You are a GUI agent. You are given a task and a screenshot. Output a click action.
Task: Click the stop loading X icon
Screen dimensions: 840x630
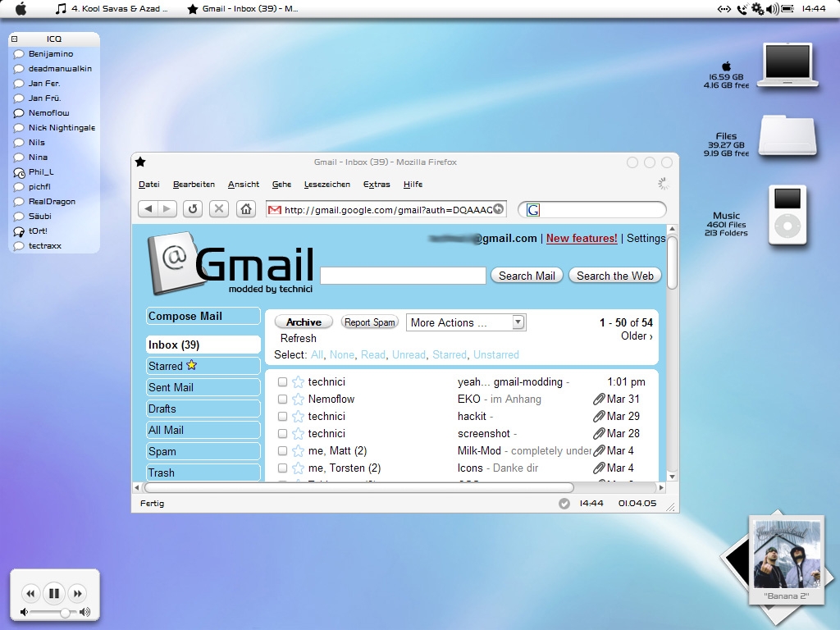tap(218, 209)
